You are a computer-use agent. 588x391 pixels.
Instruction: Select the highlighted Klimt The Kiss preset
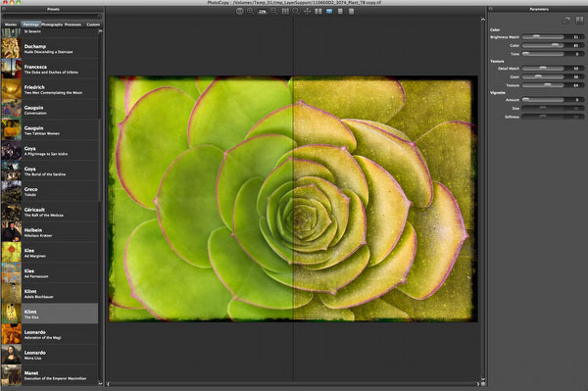coord(49,314)
